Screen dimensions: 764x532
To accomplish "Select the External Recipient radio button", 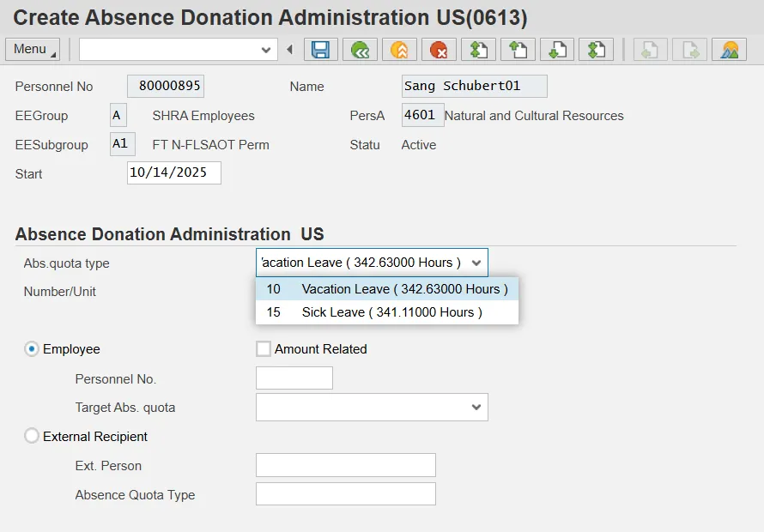I will click(32, 437).
